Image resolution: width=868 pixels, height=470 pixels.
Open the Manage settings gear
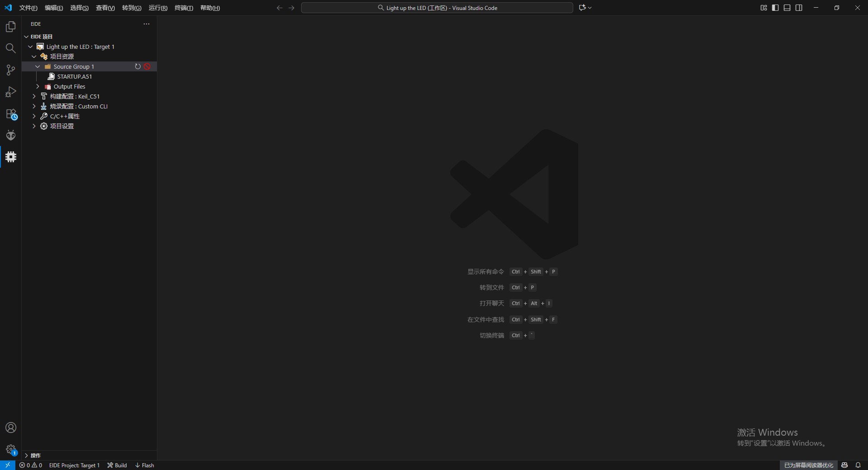point(11,450)
